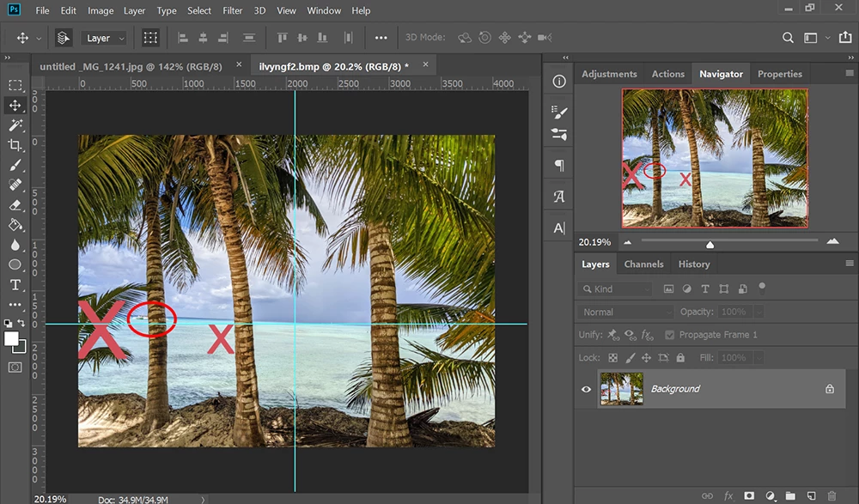Open the Info panel icon
859x504 pixels.
pyautogui.click(x=559, y=82)
